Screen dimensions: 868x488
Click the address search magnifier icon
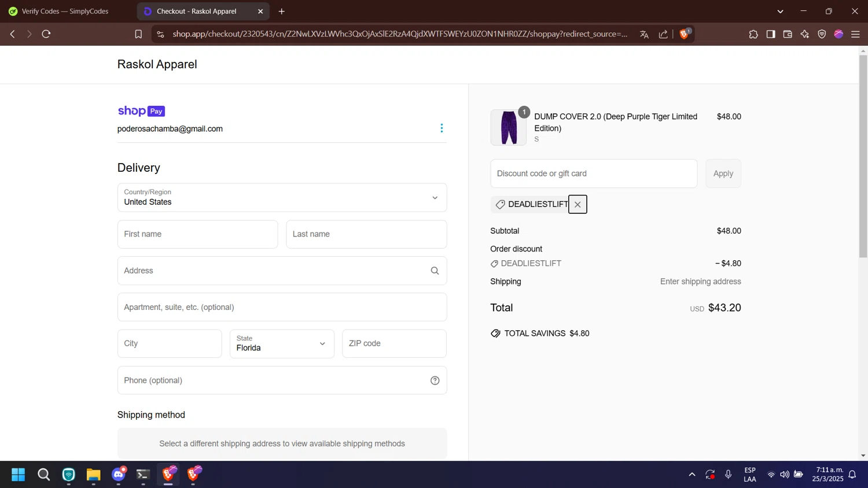point(435,271)
